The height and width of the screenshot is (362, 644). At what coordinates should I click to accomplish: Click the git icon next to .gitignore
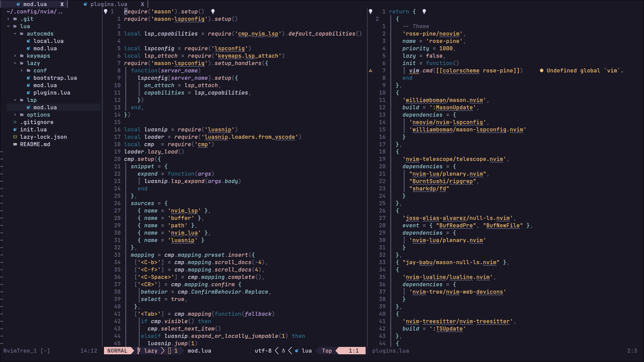(15, 122)
